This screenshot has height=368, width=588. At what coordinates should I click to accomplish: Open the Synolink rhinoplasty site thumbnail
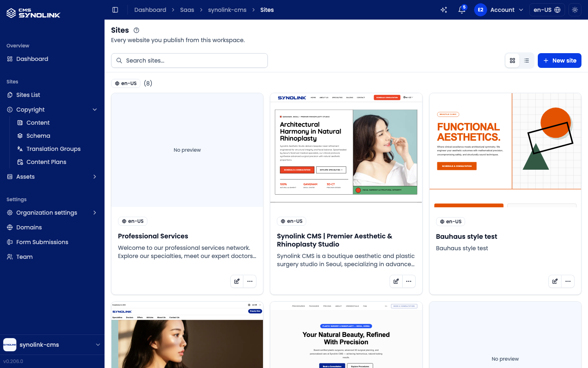[346, 150]
